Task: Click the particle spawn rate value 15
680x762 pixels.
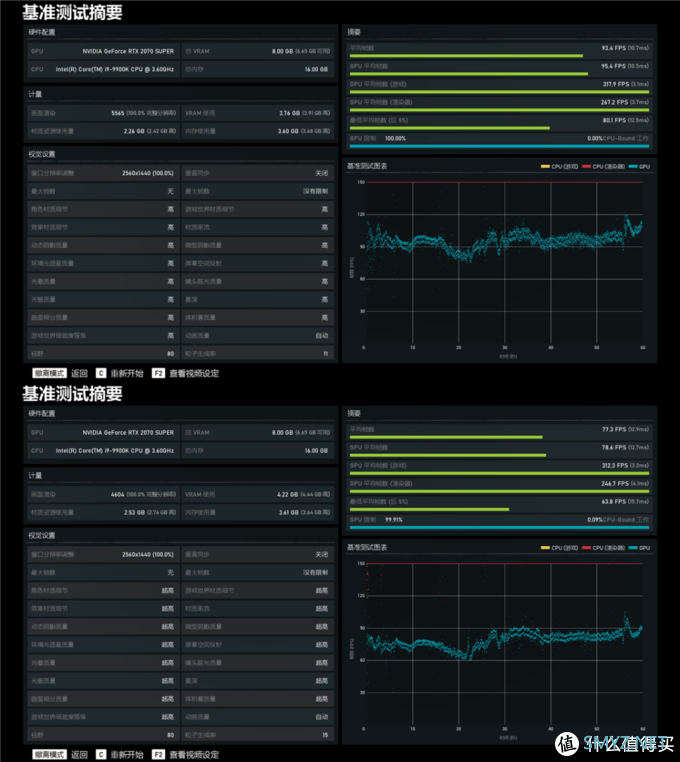Action: [x=325, y=735]
